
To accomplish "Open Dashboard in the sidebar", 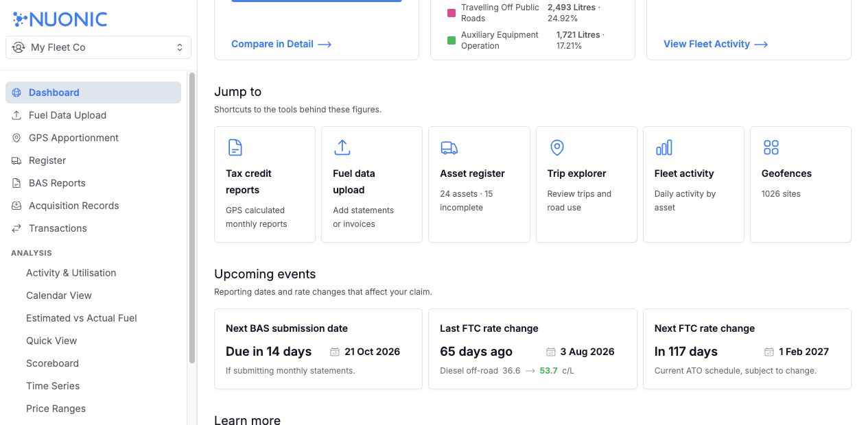I will tap(93, 93).
